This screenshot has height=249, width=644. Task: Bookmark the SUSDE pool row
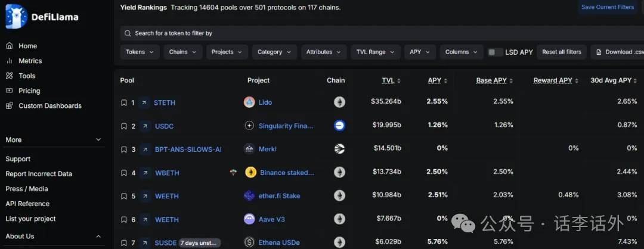pos(124,242)
